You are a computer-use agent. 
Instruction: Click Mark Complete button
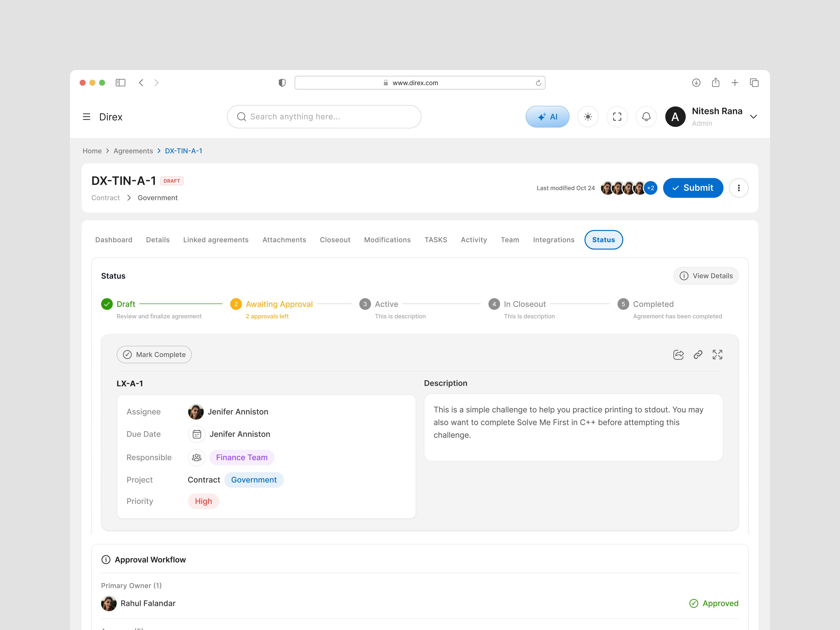pos(154,355)
